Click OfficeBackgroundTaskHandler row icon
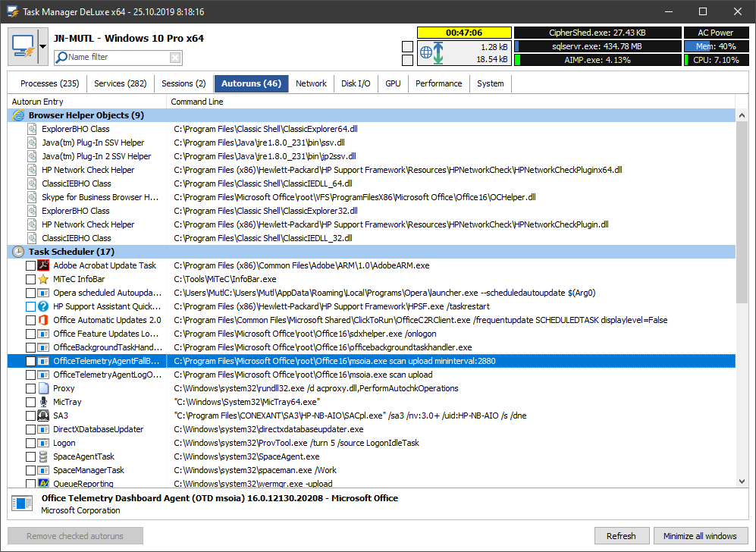This screenshot has height=552, width=756. (43, 347)
